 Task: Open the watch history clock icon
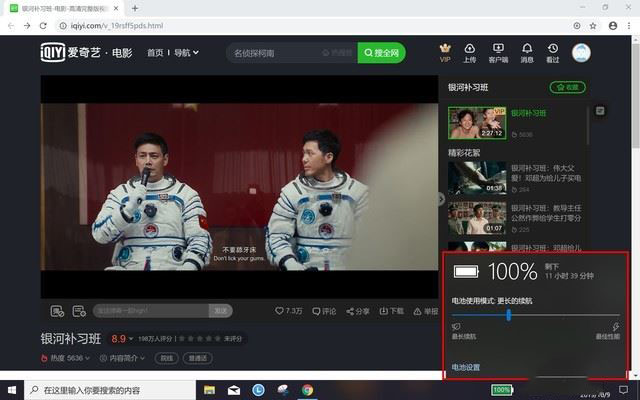pyautogui.click(x=553, y=53)
